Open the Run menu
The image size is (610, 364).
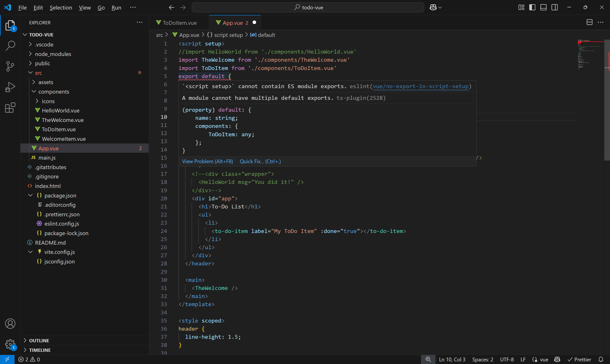[116, 7]
